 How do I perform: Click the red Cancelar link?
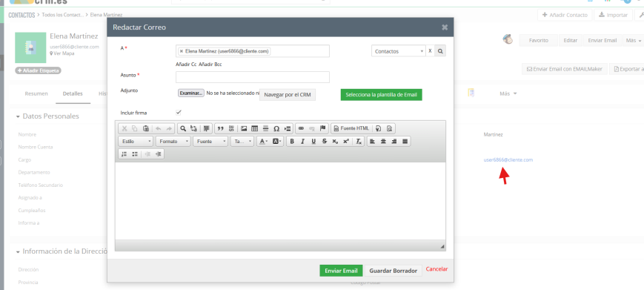click(x=436, y=269)
